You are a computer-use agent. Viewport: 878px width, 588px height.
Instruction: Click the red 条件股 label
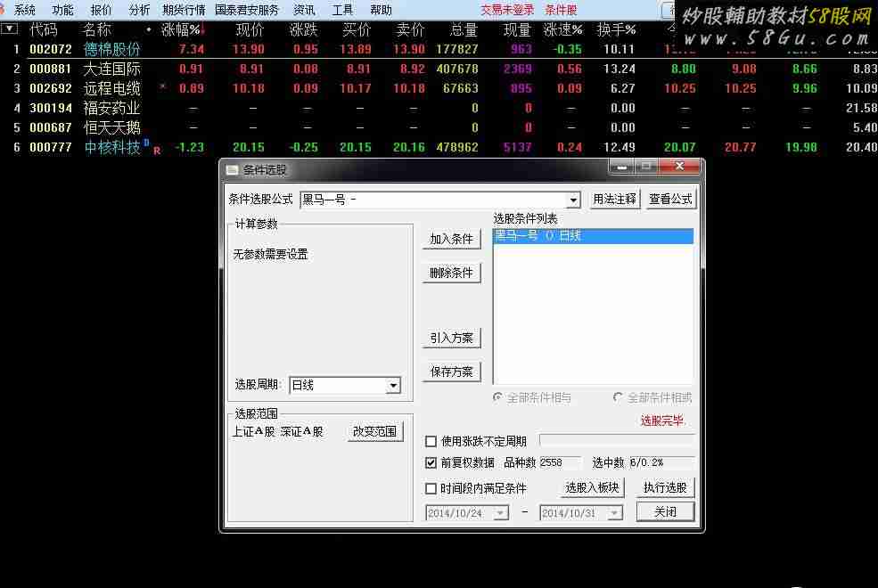tap(561, 10)
